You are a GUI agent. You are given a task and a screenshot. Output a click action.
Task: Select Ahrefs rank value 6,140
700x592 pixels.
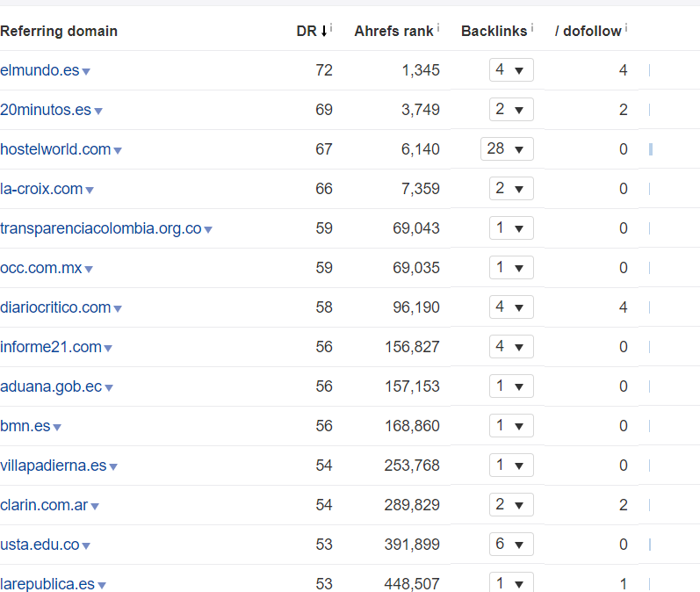coord(421,149)
